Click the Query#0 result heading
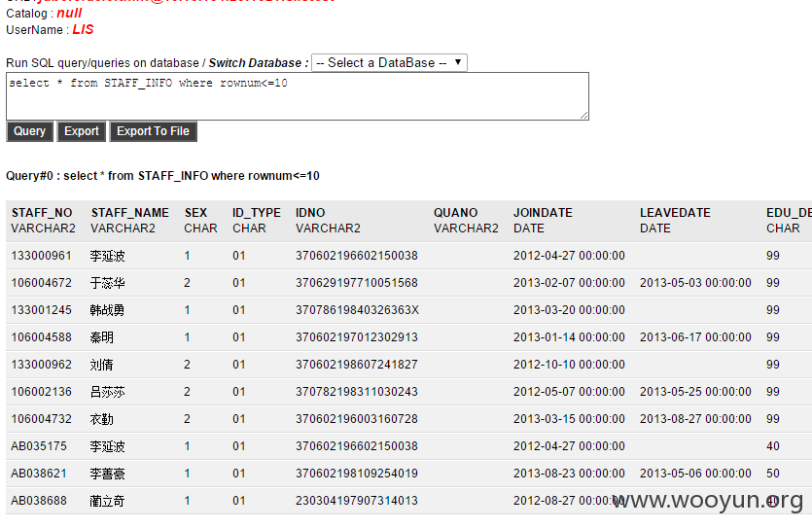812x528 pixels. (162, 176)
